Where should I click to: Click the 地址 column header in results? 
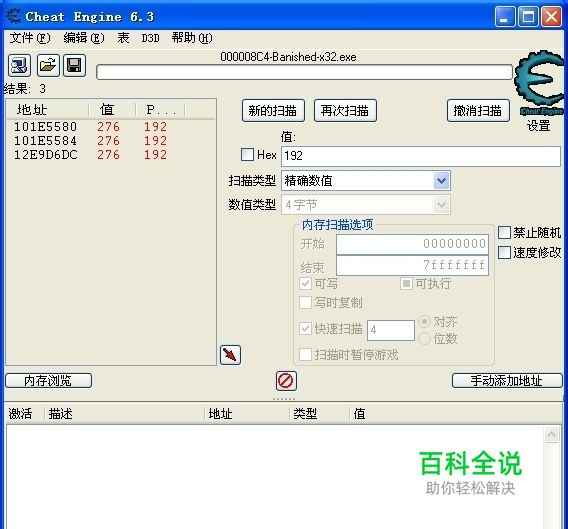(48, 109)
